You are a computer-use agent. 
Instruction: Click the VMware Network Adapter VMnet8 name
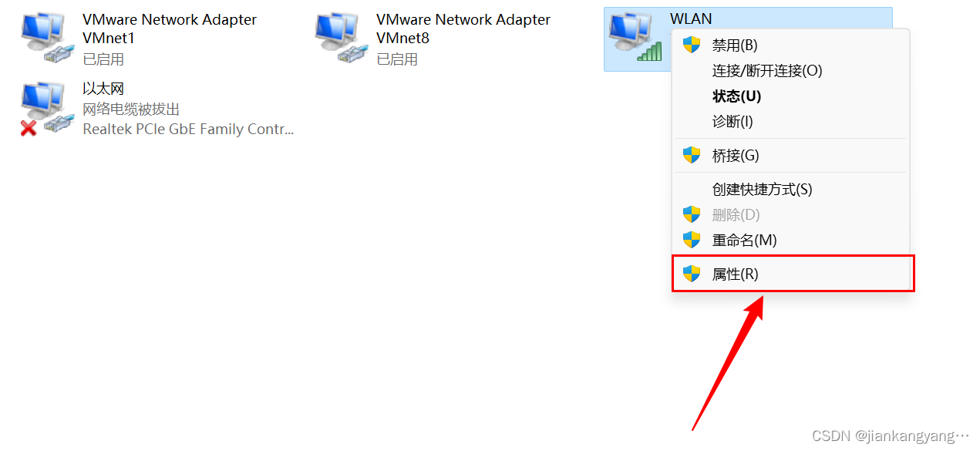463,29
